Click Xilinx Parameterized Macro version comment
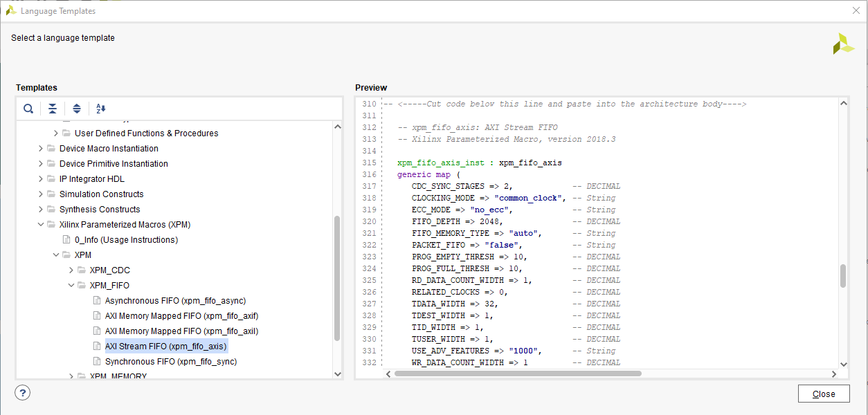 [x=507, y=139]
